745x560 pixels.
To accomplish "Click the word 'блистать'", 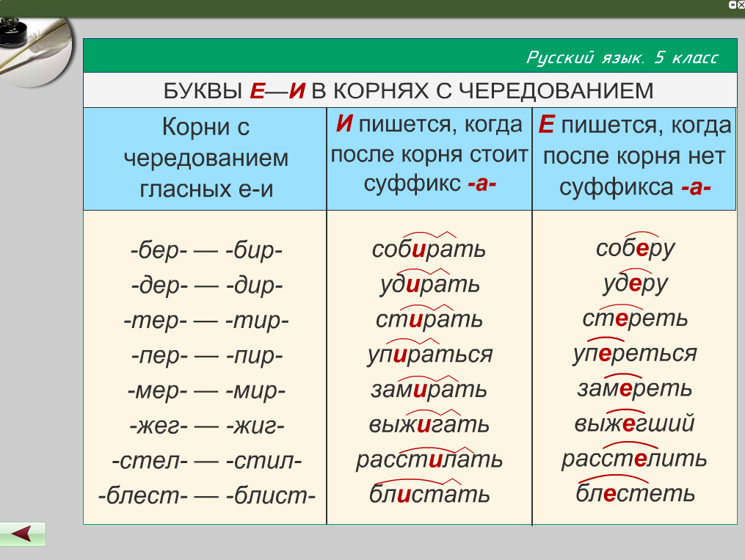I will pyautogui.click(x=429, y=493).
